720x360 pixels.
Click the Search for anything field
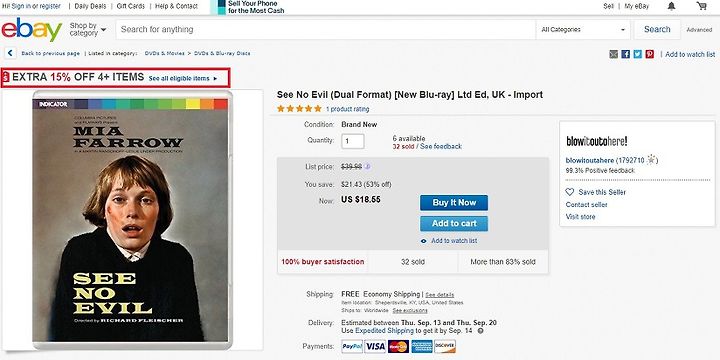coord(326,29)
